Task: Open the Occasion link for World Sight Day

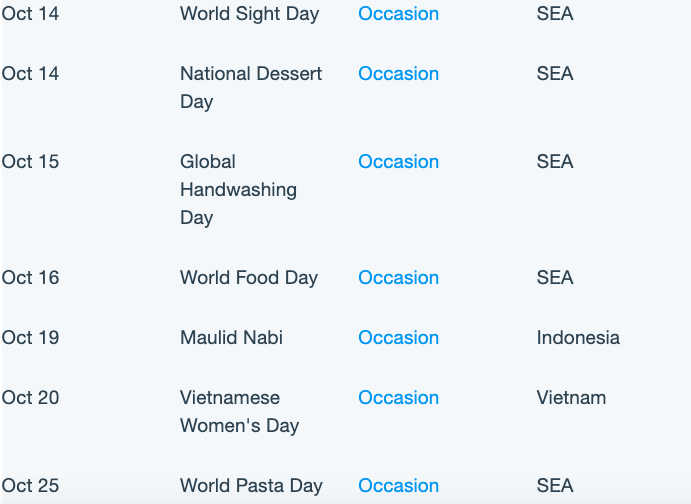Action: pyautogui.click(x=398, y=14)
